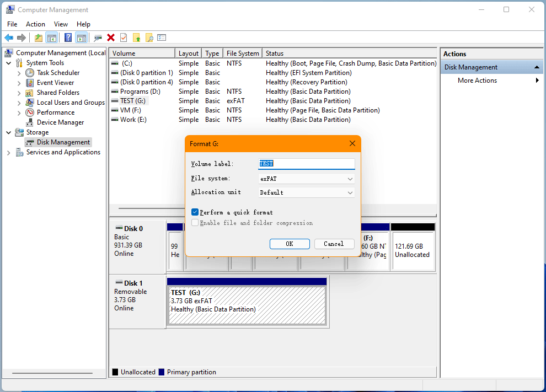The width and height of the screenshot is (546, 392).
Task: Click Local Users and Groups icon
Action: (30, 103)
